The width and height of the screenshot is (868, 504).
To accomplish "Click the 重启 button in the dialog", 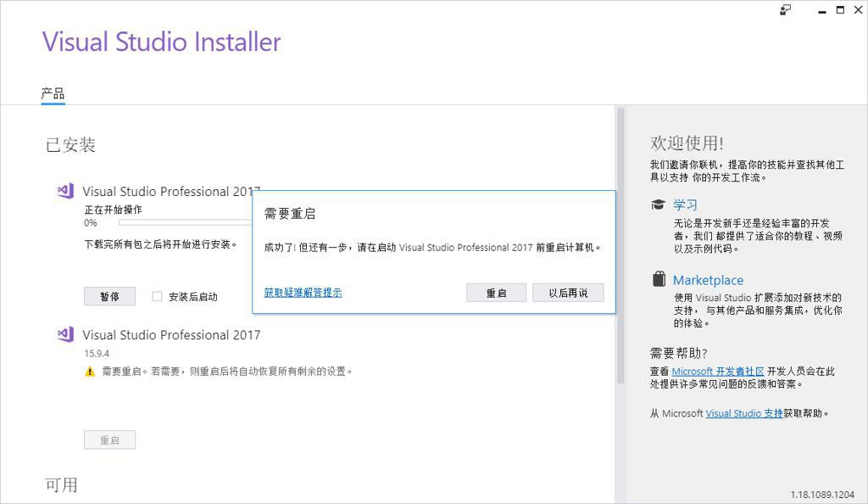I will pos(496,293).
